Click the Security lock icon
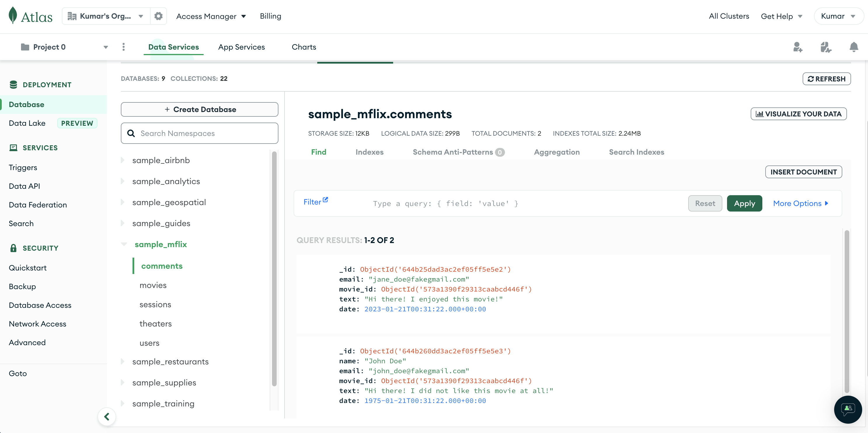Image resolution: width=868 pixels, height=433 pixels. 13,248
